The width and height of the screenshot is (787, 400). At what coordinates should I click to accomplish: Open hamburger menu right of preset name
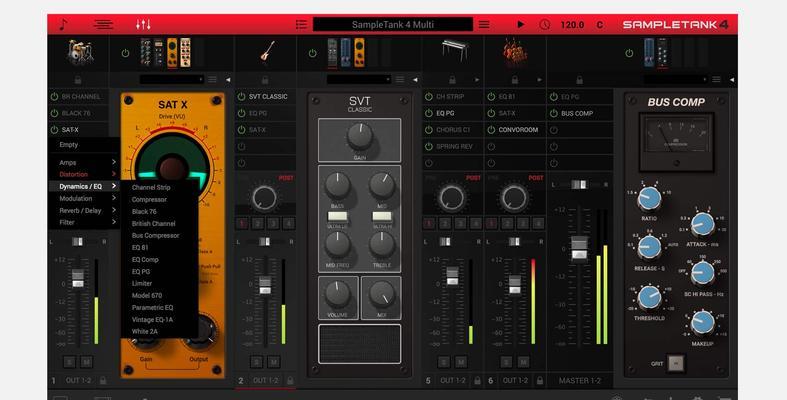point(484,24)
